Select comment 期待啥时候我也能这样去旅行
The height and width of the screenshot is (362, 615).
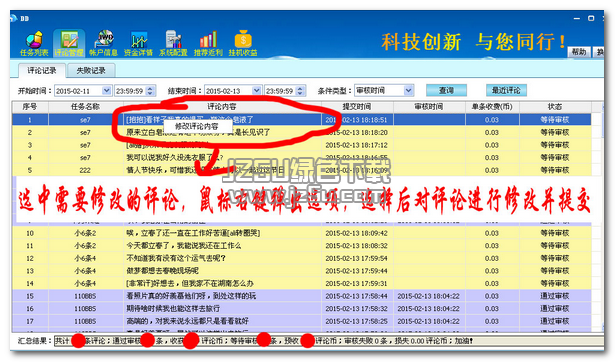point(173,309)
